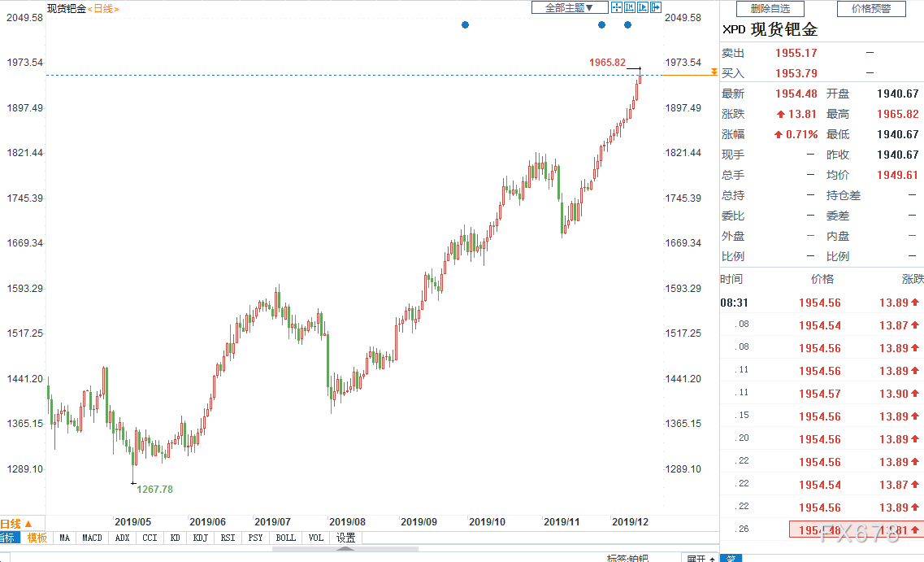Image resolution: width=924 pixels, height=562 pixels.
Task: Click the chart play-forward icon
Action: click(x=642, y=7)
